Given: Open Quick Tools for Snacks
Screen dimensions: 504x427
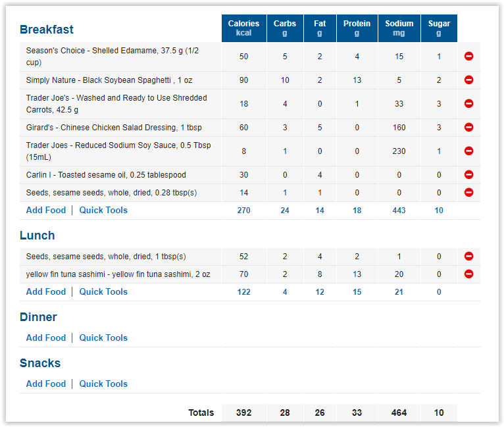Looking at the screenshot, I should pos(103,384).
